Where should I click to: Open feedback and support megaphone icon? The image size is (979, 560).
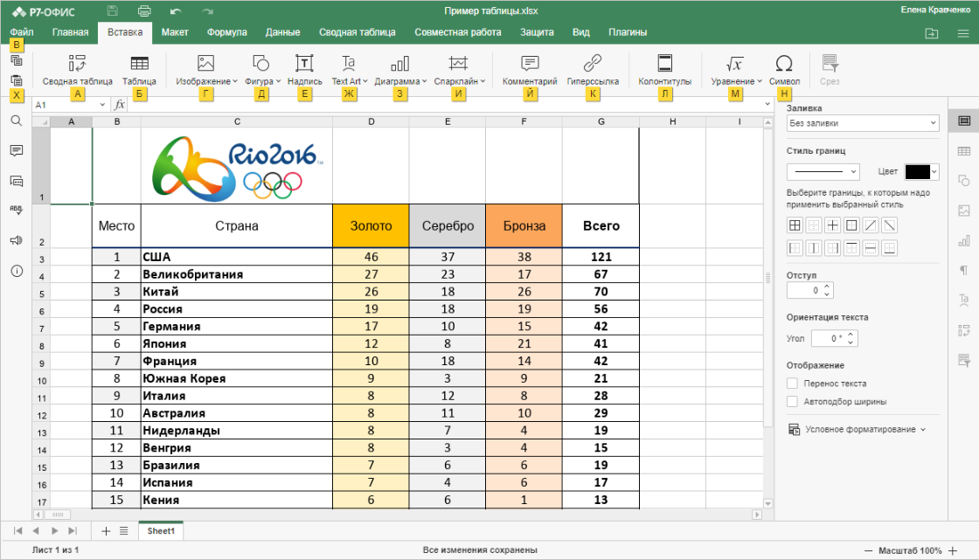point(17,240)
